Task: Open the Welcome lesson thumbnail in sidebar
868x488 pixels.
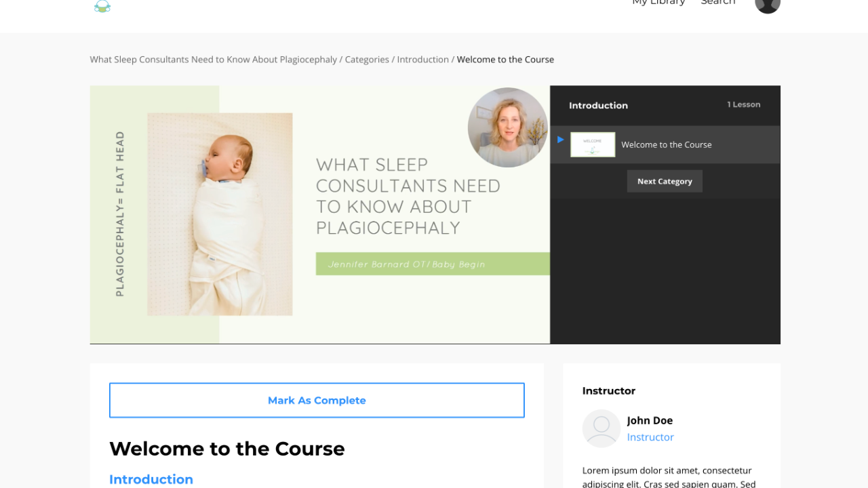Action: coord(593,144)
